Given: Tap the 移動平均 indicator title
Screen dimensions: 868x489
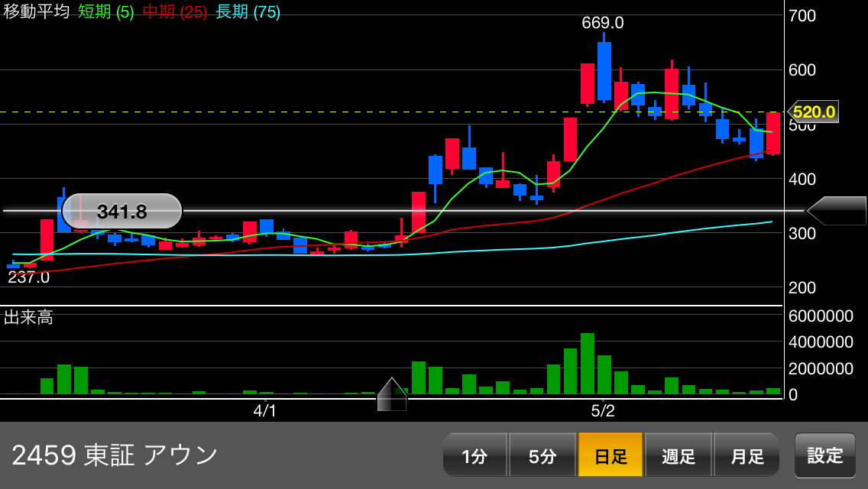Looking at the screenshot, I should 36,12.
